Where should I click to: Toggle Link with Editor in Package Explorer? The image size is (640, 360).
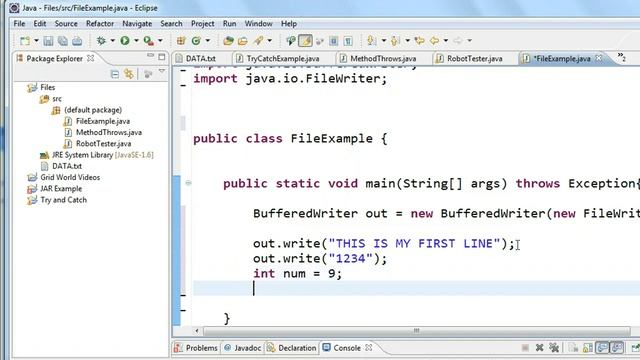pos(129,74)
